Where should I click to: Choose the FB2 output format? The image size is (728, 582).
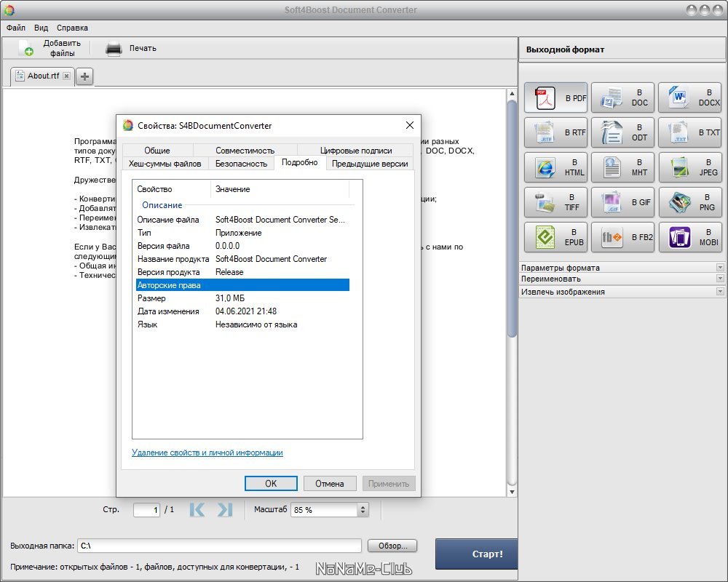pos(622,237)
